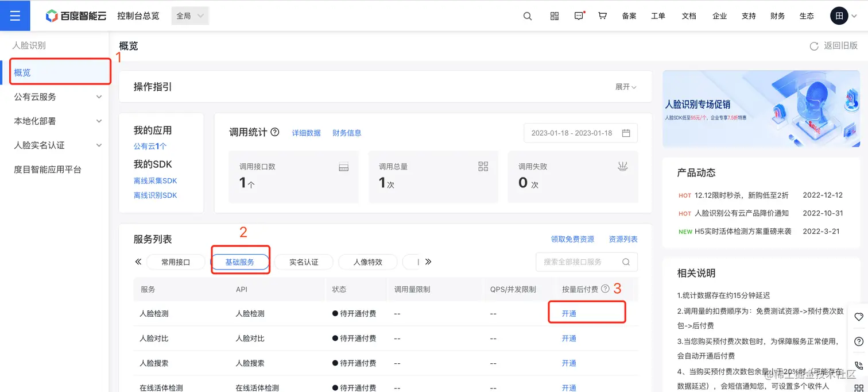Click 资源列表 link
The height and width of the screenshot is (392, 868).
point(623,239)
